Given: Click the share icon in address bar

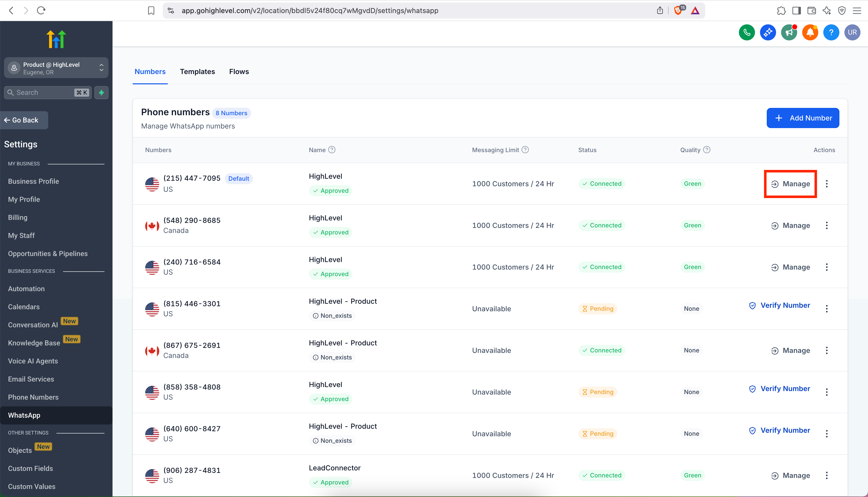Looking at the screenshot, I should 660,11.
